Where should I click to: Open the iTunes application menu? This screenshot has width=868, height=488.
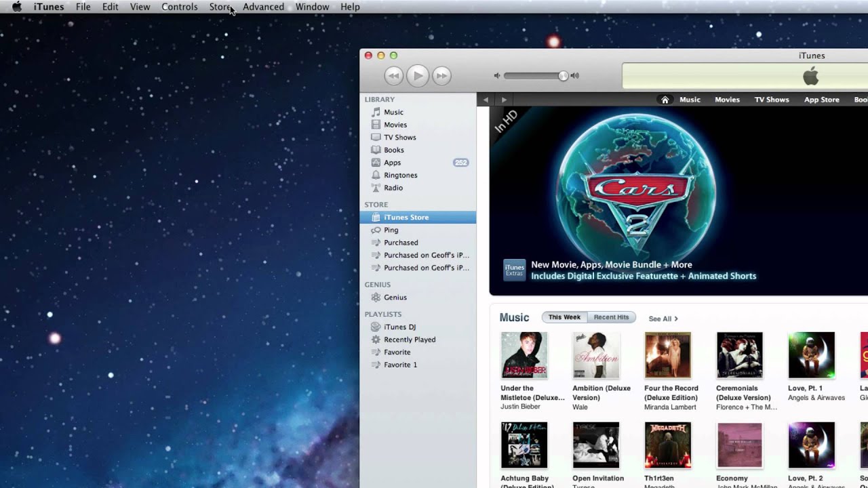(49, 7)
